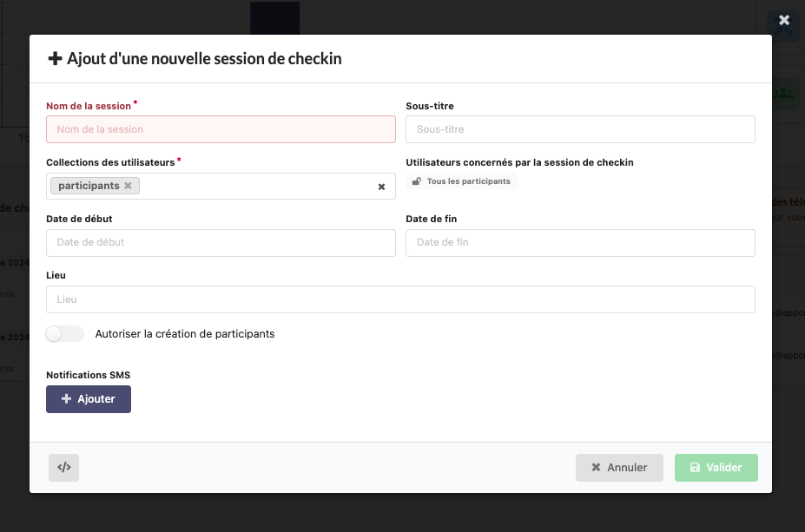
Task: Click the plus icon on Ajouter button
Action: (x=67, y=399)
